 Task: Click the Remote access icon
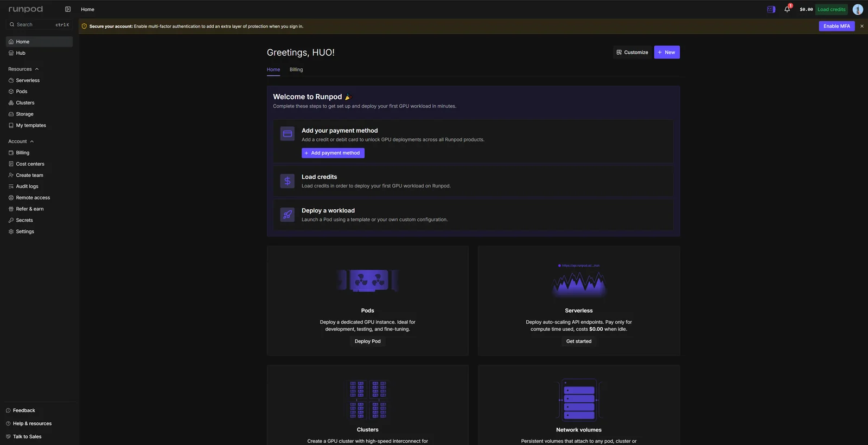coord(11,198)
